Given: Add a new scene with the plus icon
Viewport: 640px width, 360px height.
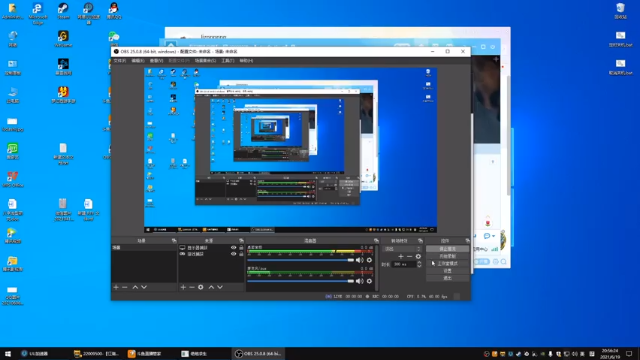Looking at the screenshot, I should (116, 287).
